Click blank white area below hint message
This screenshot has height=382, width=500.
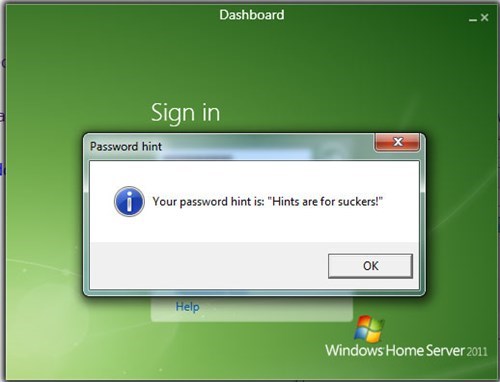[x=253, y=227]
